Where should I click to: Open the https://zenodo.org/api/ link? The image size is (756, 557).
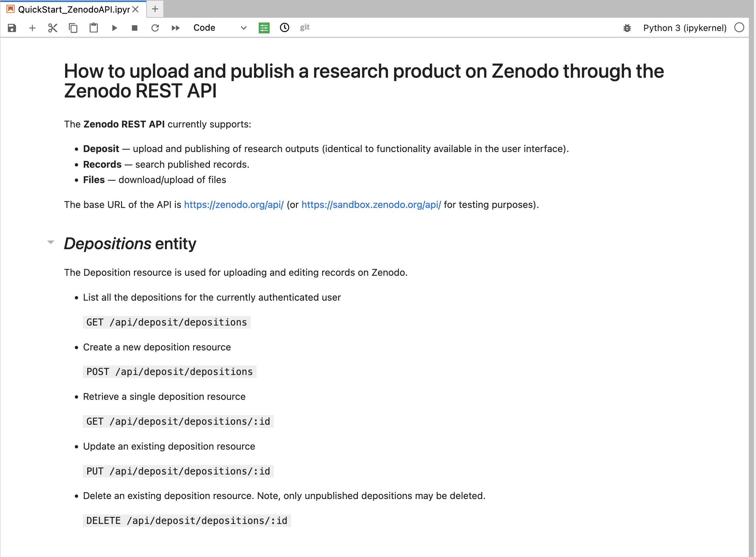[234, 205]
